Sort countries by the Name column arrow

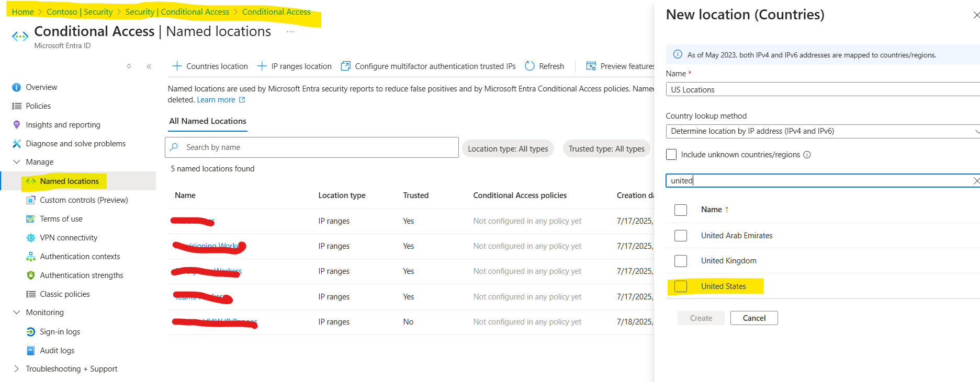coord(727,210)
